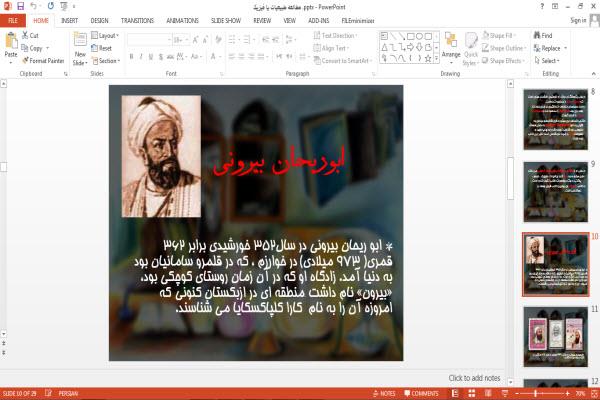
Task: Click Convert to SmartArt button
Action: 343,60
